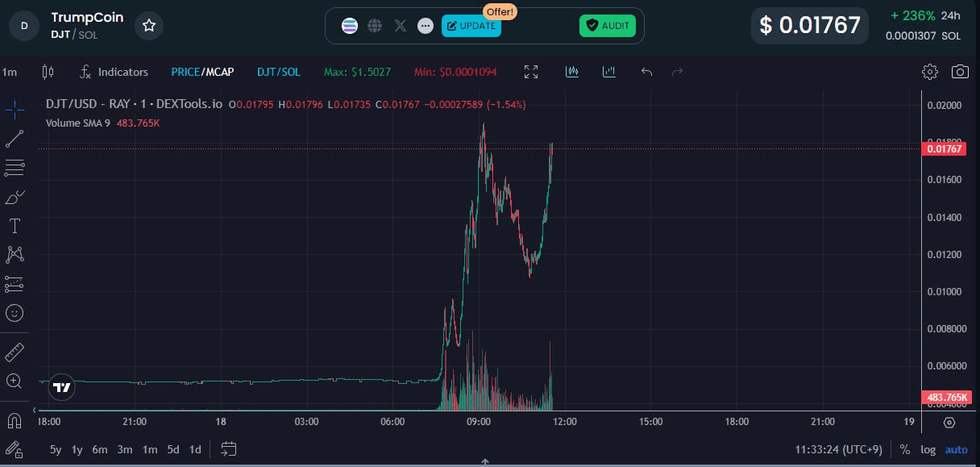
Task: Click the DJT/USD chart legend title
Action: pos(134,104)
